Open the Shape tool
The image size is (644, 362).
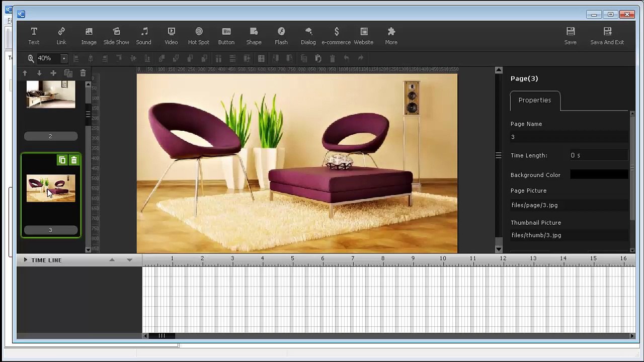point(254,36)
